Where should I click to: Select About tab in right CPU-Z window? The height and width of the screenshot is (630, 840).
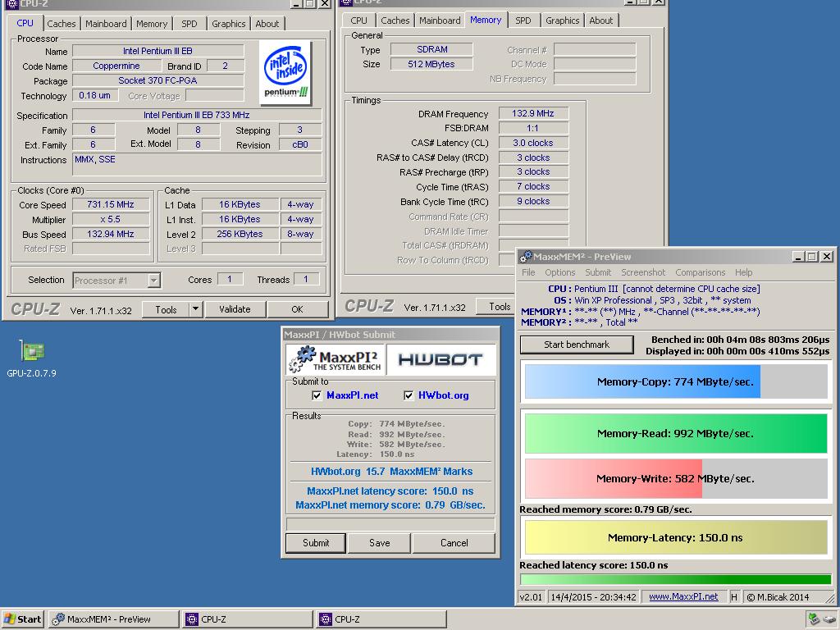point(600,21)
